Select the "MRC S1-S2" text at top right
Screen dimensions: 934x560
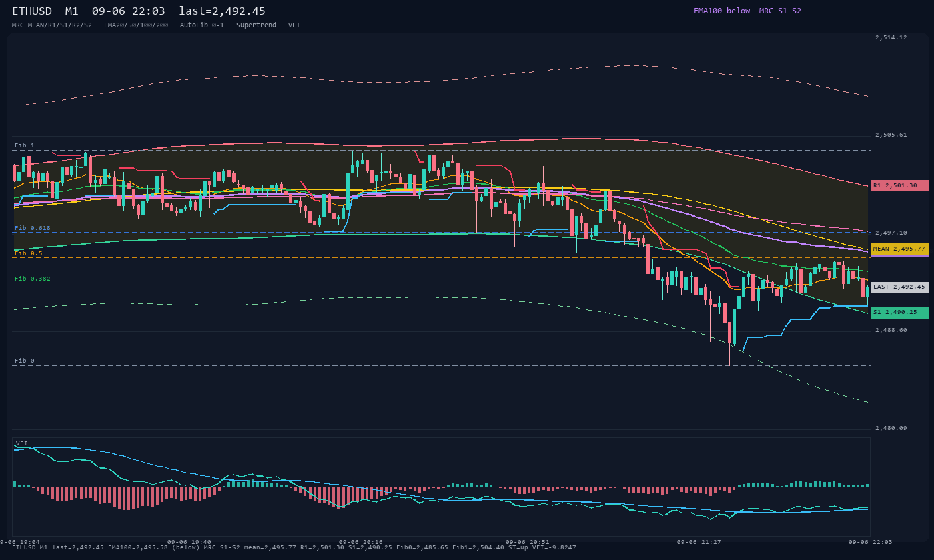780,11
